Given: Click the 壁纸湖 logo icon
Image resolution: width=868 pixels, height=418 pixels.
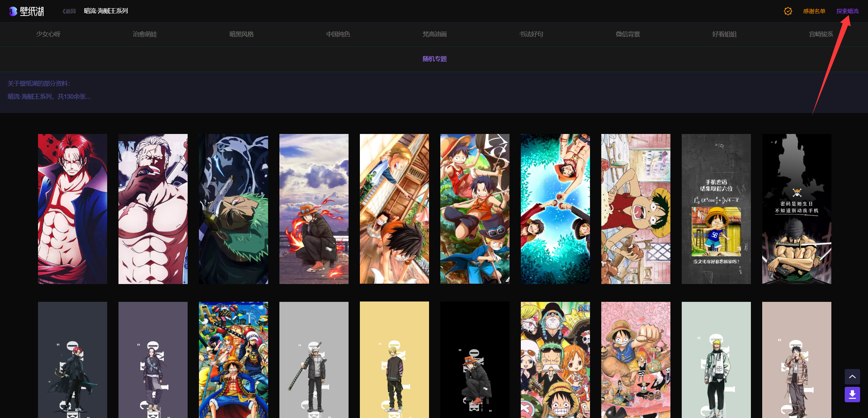Looking at the screenshot, I should [13, 11].
